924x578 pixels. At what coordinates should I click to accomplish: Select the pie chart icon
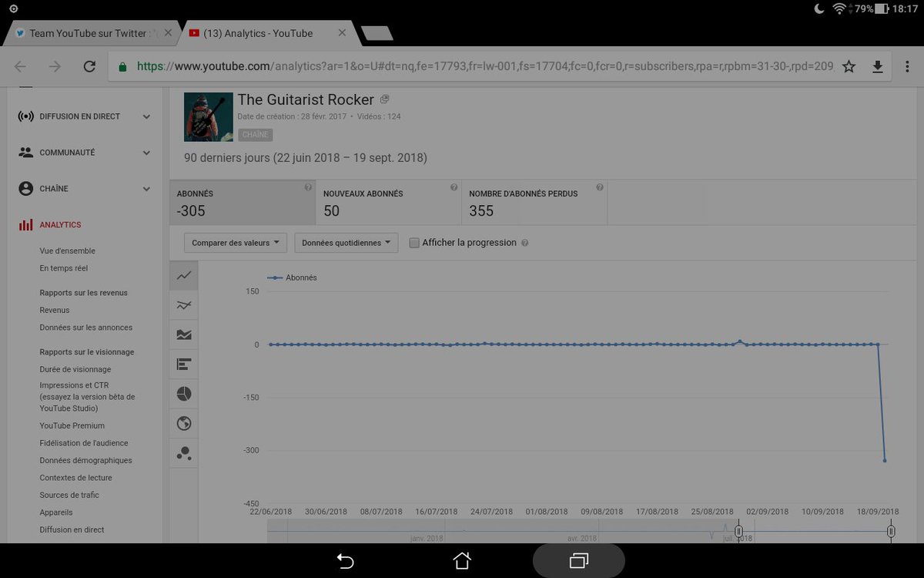[183, 394]
